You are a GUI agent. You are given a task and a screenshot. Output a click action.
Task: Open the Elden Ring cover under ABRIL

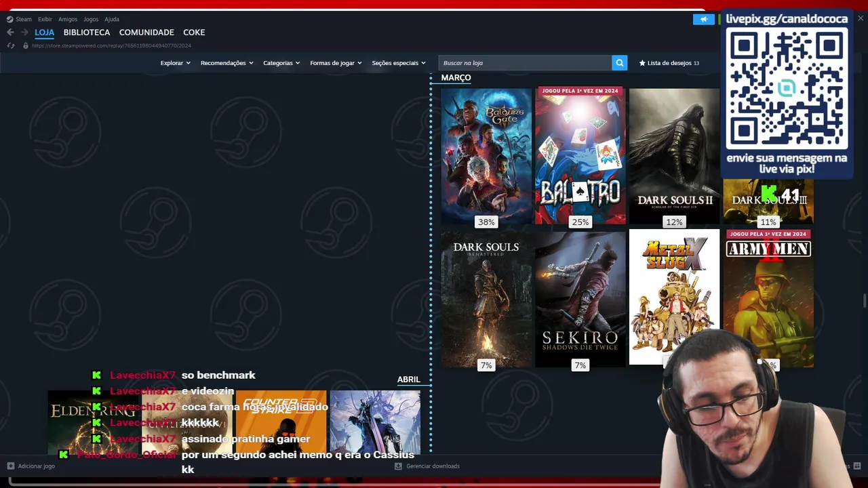tap(94, 422)
